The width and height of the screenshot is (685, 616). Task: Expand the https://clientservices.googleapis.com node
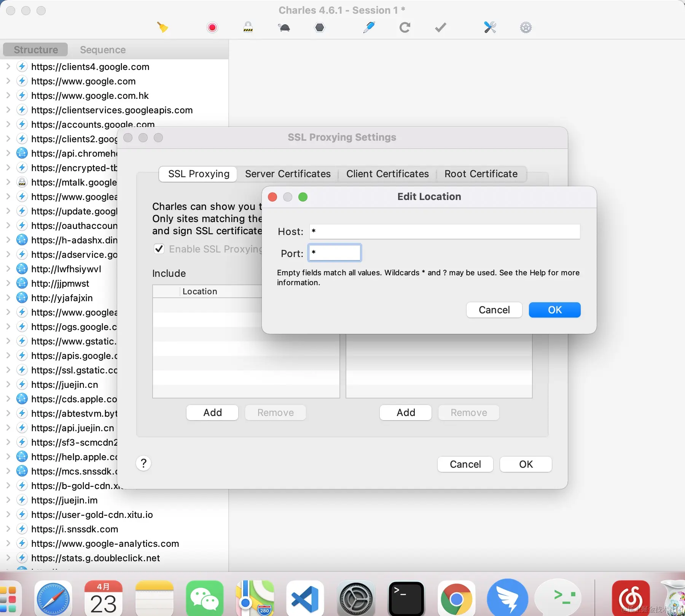click(8, 110)
